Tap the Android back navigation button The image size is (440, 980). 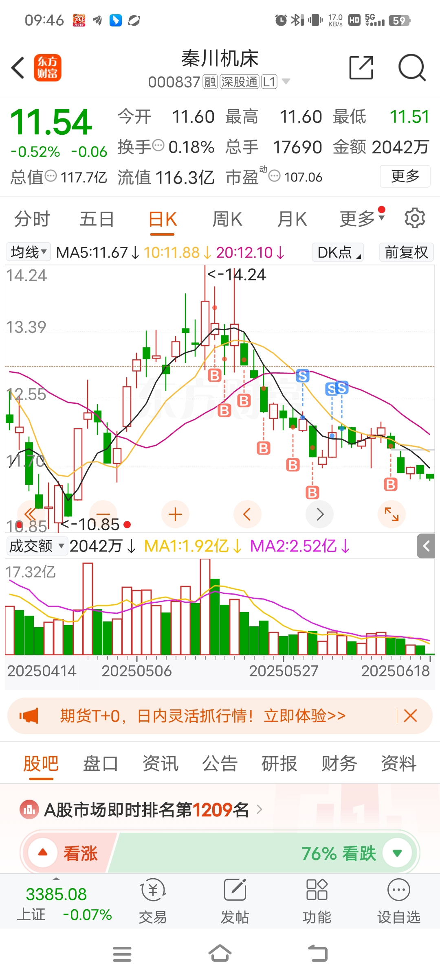pyautogui.click(x=318, y=954)
